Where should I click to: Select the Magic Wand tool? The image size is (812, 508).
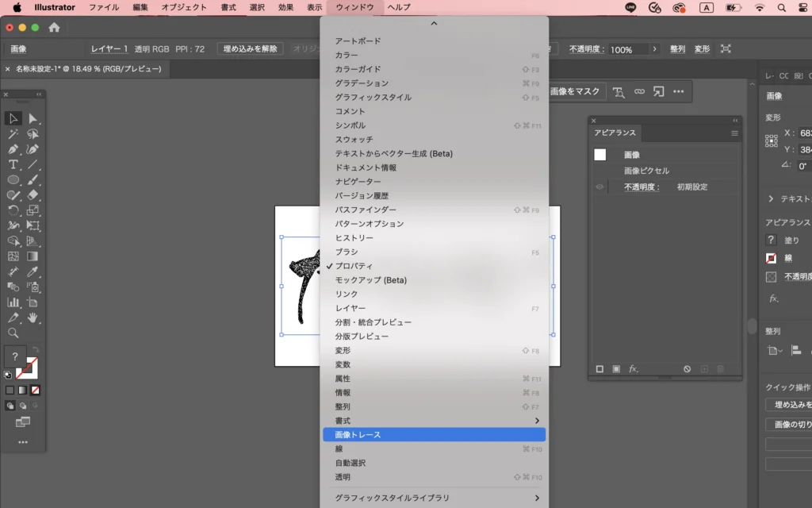13,134
